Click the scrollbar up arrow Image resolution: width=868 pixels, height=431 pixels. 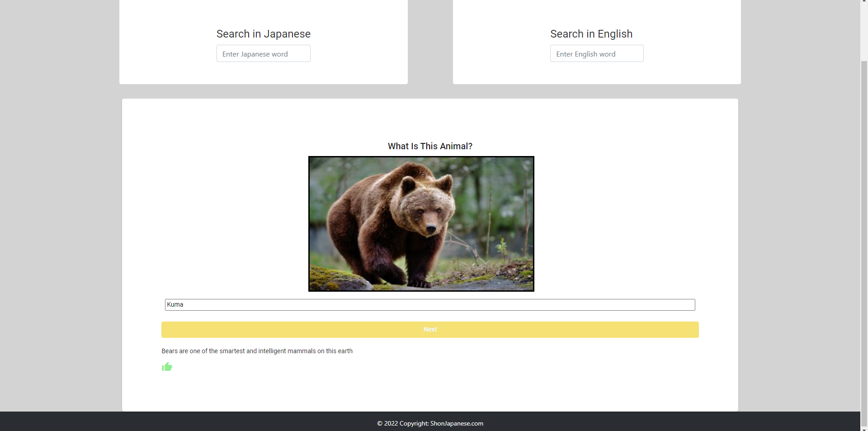click(x=864, y=2)
